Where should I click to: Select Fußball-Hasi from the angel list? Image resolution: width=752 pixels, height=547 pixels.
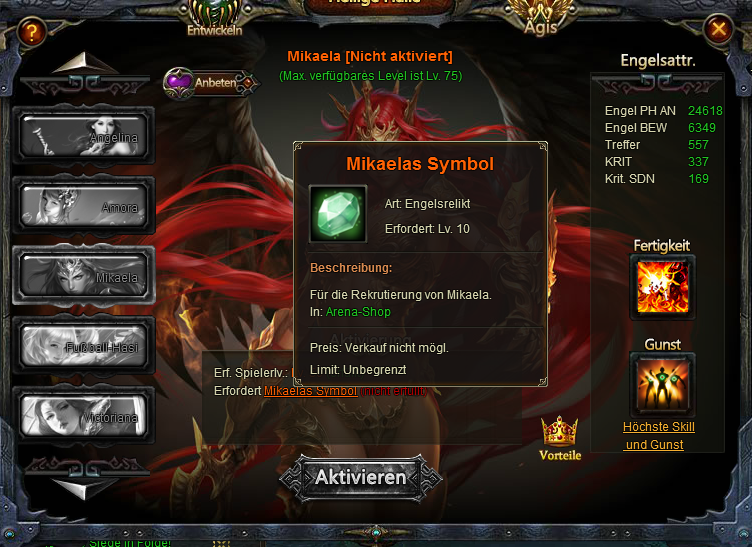(83, 346)
